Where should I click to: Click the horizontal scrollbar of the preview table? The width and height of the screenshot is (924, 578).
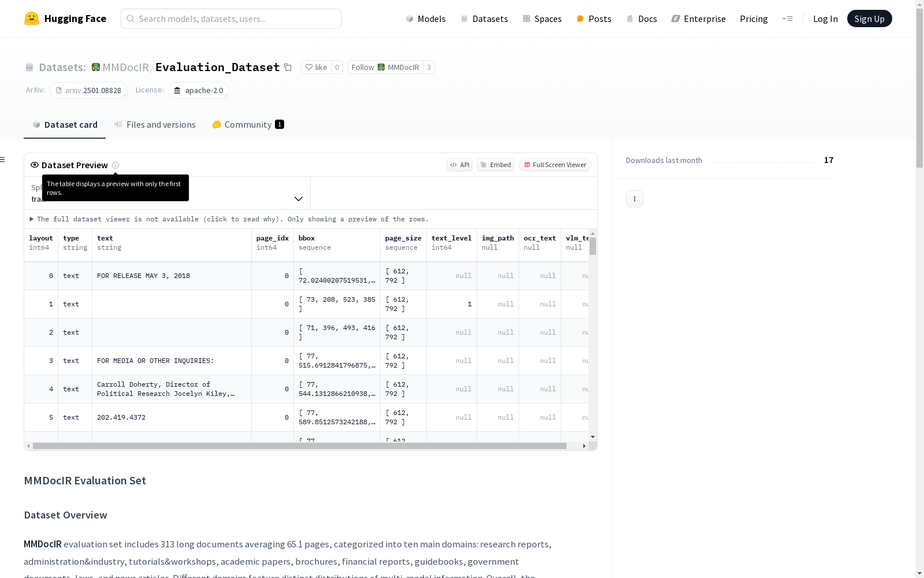pos(300,446)
